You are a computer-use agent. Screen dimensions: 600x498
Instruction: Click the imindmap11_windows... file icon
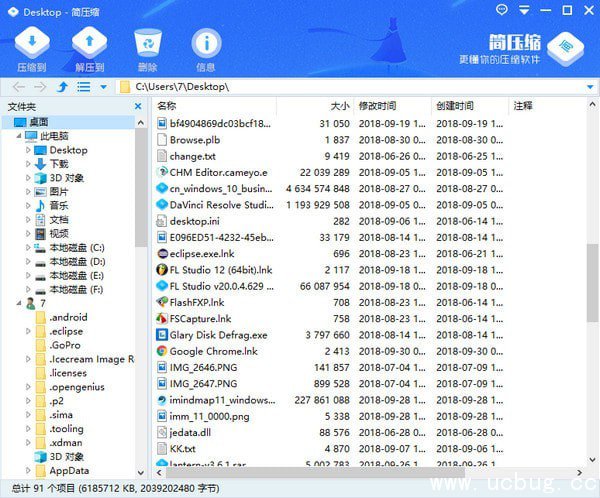[x=162, y=400]
